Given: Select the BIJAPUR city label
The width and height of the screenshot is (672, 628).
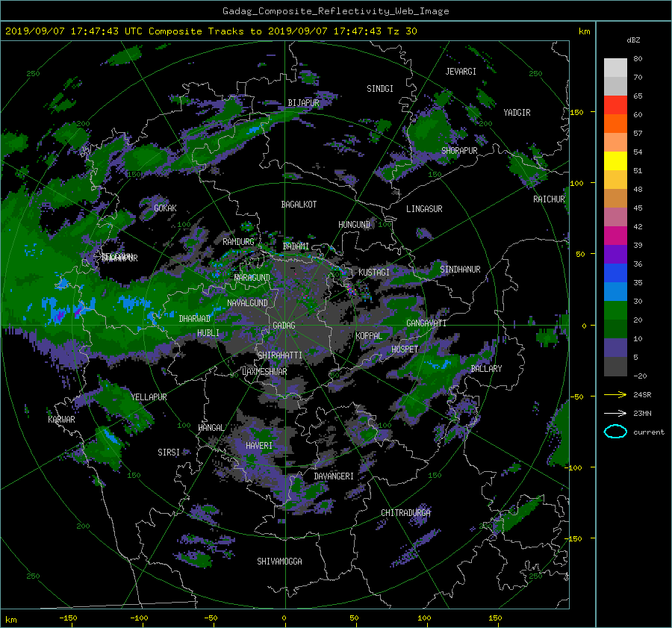Looking at the screenshot, I should tap(303, 103).
